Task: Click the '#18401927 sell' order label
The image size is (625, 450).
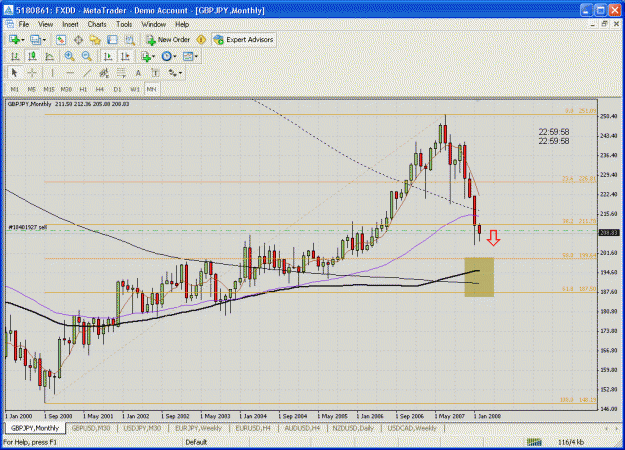Action: coord(28,227)
